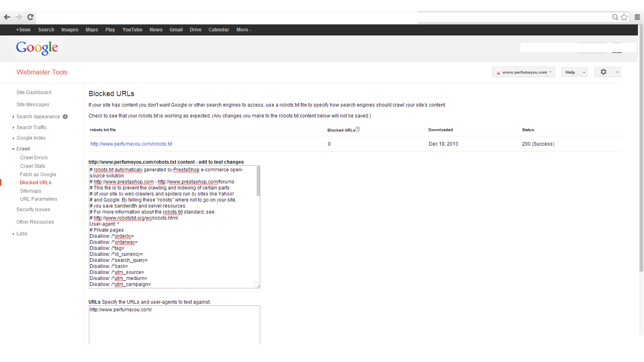Screen dimensions: 644x362
Task: Go to Site Dashboard
Action: [x=34, y=93]
